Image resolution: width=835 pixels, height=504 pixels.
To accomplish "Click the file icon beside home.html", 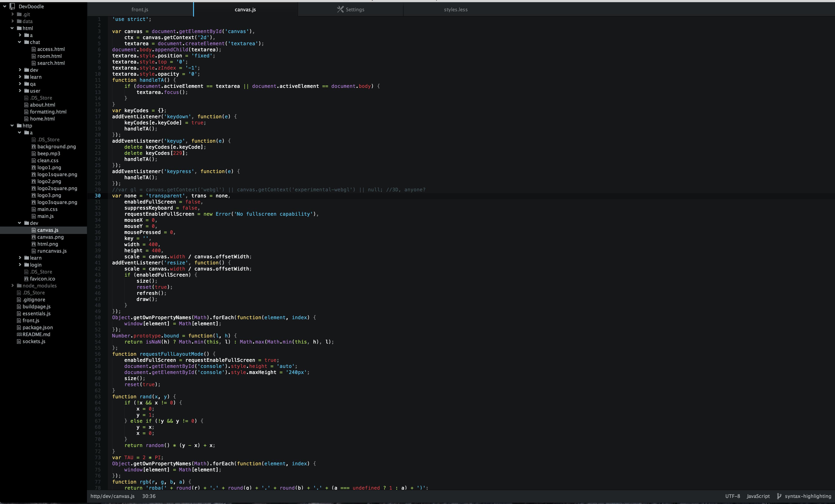I will [26, 119].
